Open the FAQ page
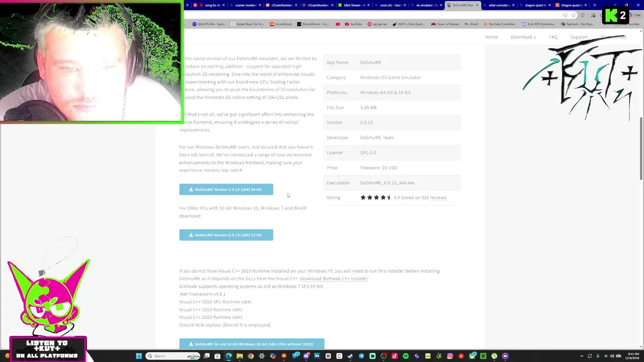 click(x=553, y=37)
